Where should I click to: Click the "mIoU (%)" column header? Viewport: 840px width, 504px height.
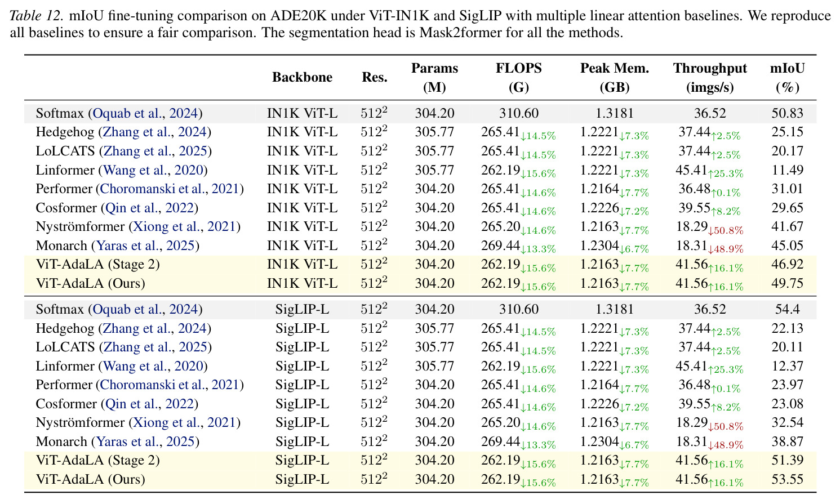[788, 78]
